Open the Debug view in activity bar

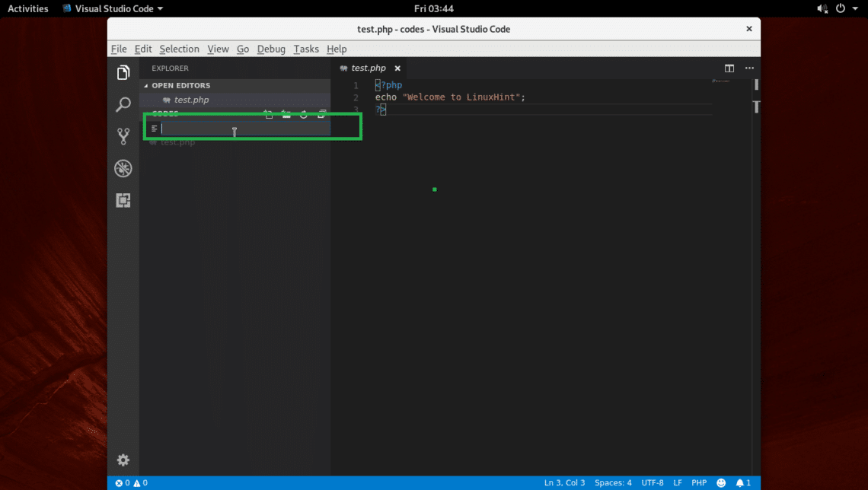[123, 169]
